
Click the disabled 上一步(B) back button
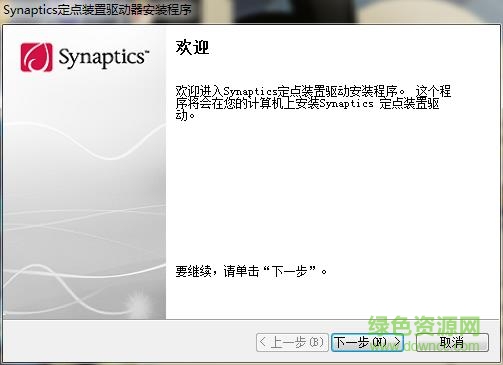tap(292, 342)
